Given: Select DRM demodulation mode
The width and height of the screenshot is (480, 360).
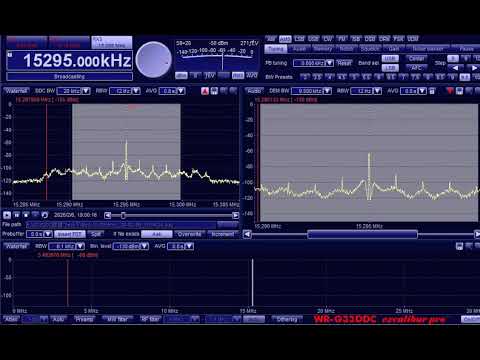Looking at the screenshot, I should tap(384, 39).
